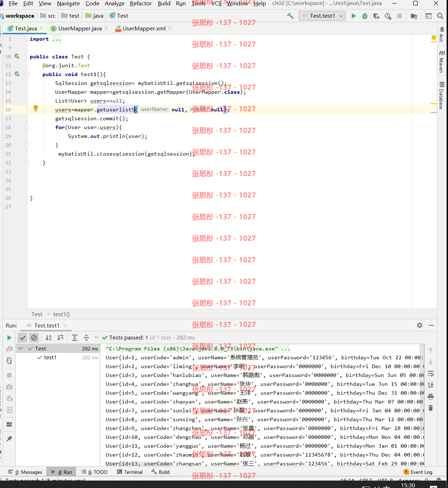Toggle scroll to end of console
The image size is (448, 488).
(431, 385)
